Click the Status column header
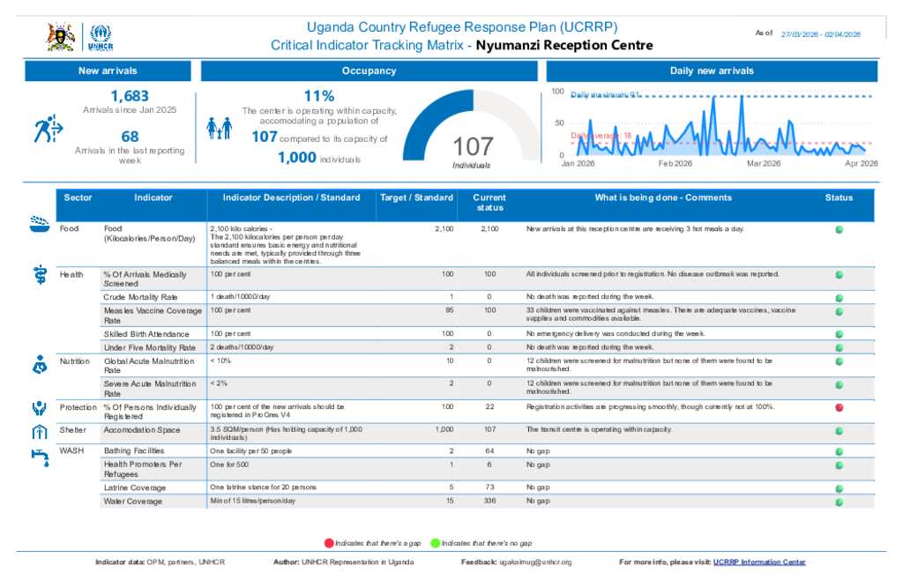The height and width of the screenshot is (588, 903). [x=839, y=197]
